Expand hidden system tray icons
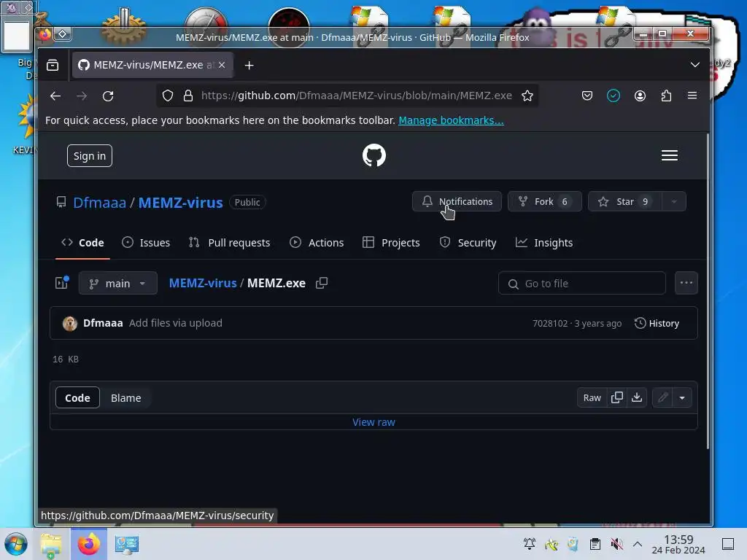The image size is (747, 560). [x=638, y=544]
